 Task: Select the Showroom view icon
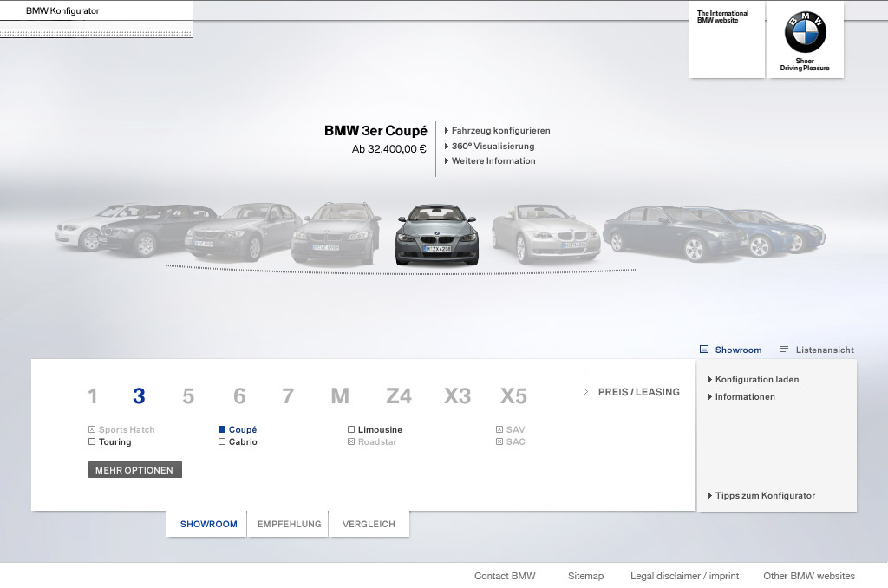click(704, 350)
